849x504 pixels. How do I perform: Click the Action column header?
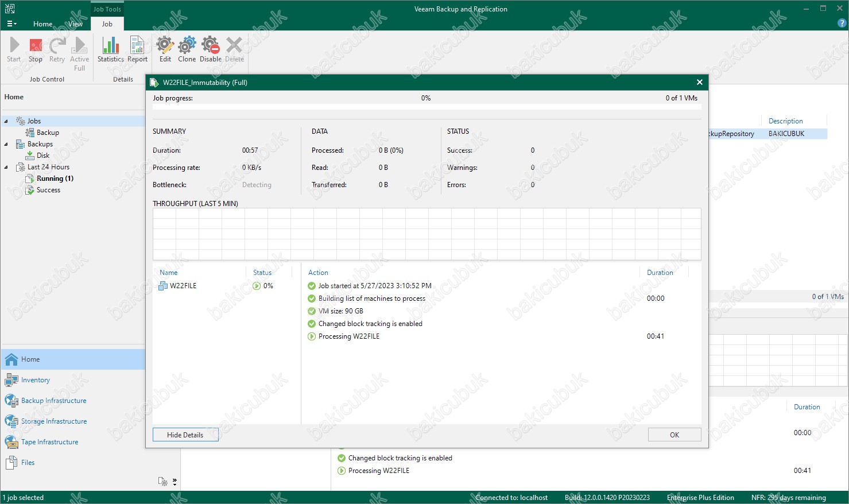pos(318,273)
